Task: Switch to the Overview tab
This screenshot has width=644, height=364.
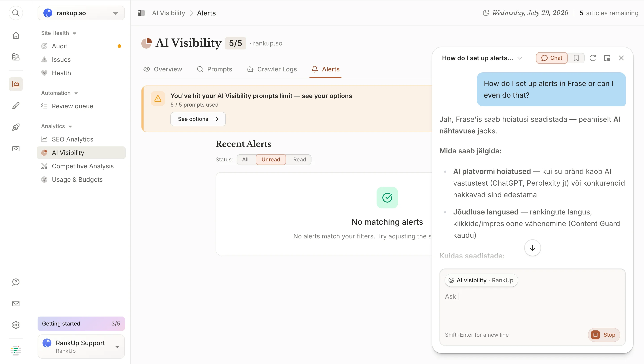Action: point(163,69)
